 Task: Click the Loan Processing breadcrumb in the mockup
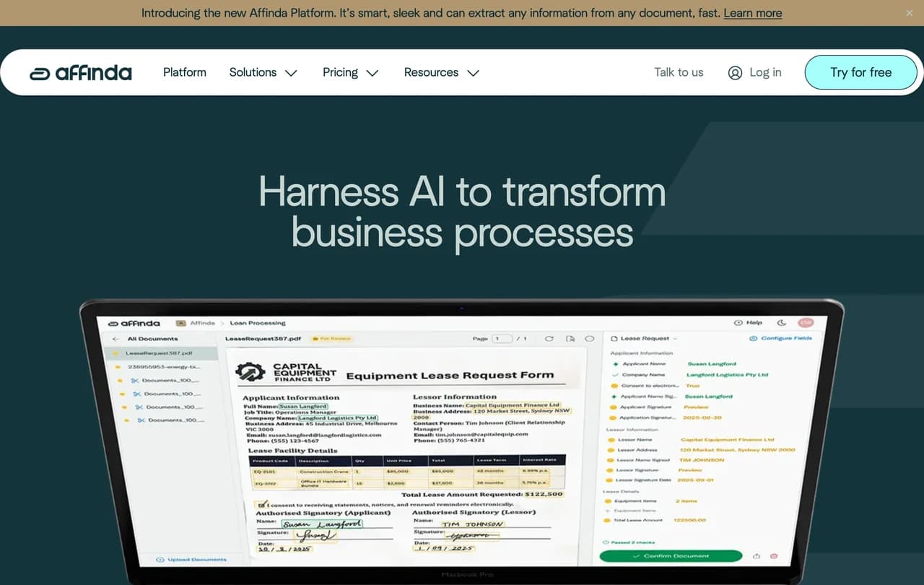point(258,323)
